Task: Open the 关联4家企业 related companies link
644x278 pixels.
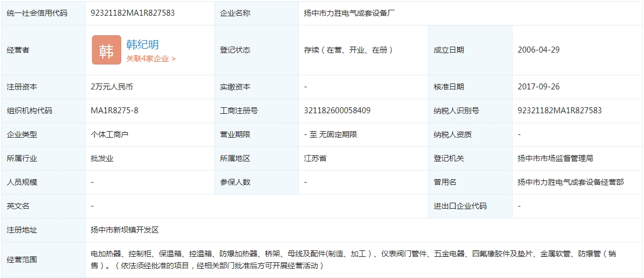Action: pos(150,59)
